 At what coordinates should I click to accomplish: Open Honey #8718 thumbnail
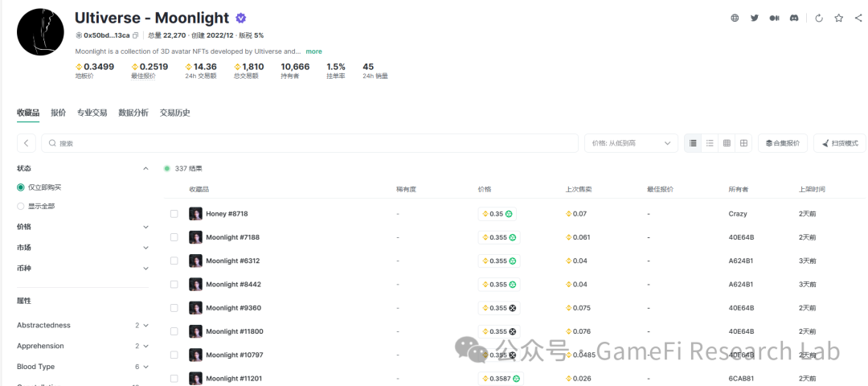tap(195, 214)
